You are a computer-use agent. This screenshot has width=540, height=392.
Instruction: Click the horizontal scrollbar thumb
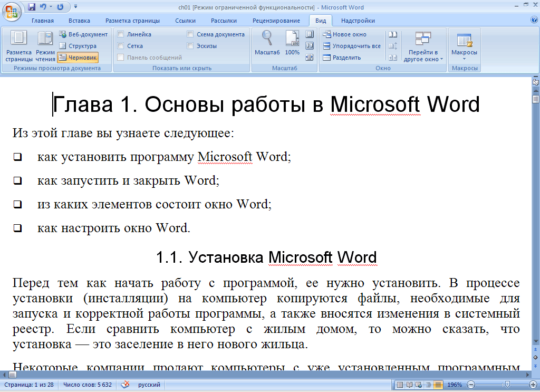point(13,375)
